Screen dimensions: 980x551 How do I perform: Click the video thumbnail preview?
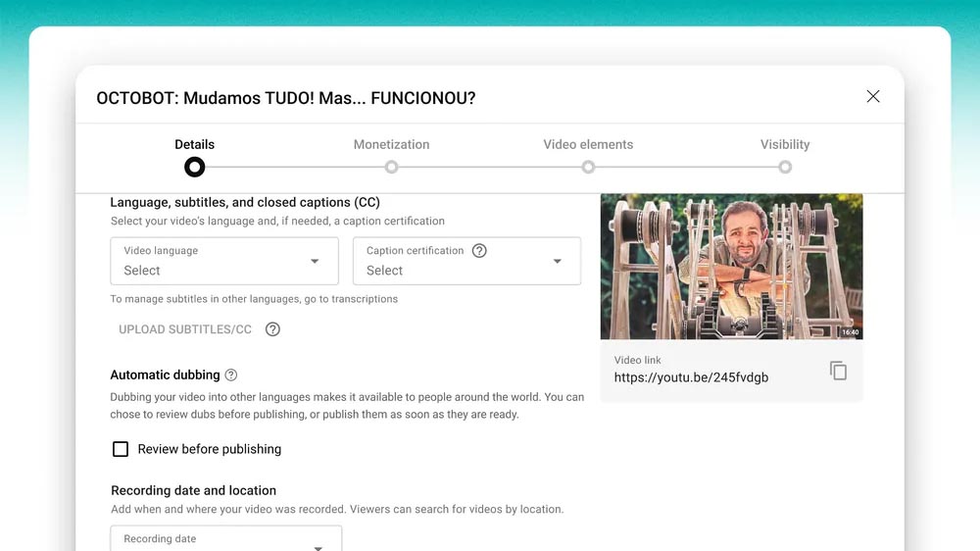[731, 267]
